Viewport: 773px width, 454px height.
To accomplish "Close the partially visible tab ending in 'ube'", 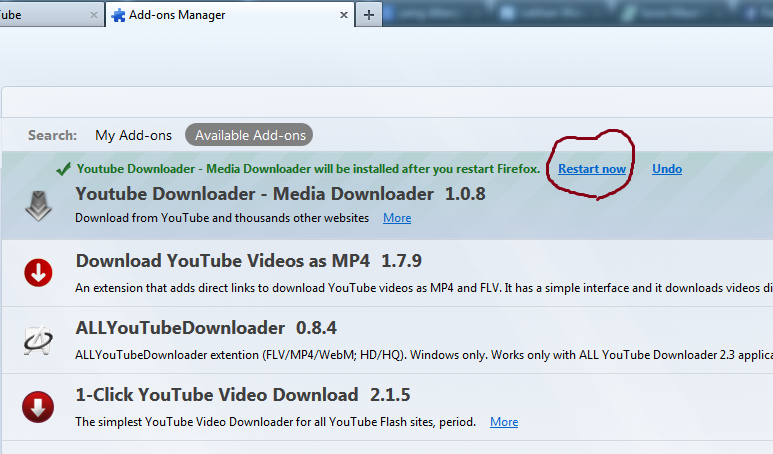I will coord(94,15).
